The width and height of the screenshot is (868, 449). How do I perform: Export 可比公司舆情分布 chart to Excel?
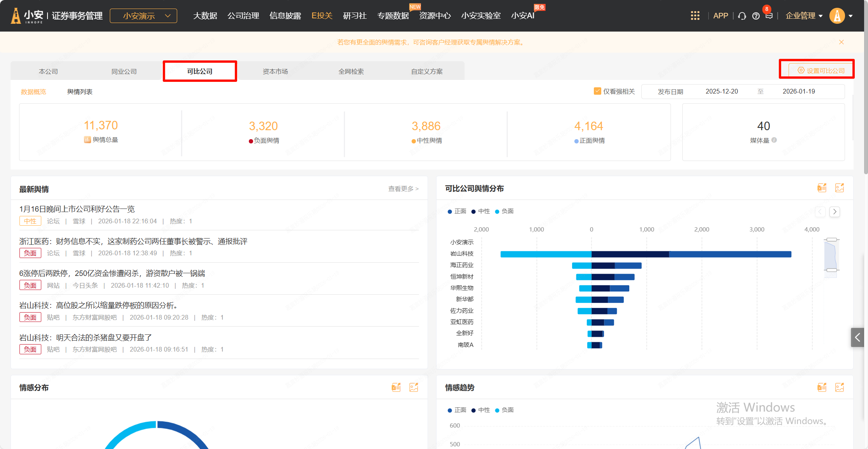[x=822, y=188]
